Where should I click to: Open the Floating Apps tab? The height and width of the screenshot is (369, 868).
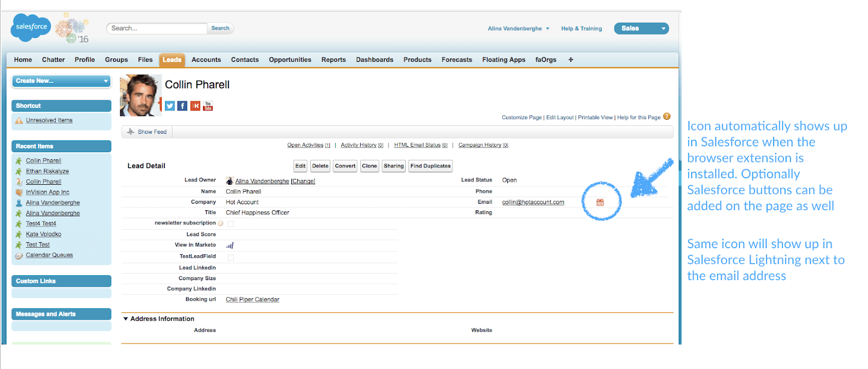[504, 60]
